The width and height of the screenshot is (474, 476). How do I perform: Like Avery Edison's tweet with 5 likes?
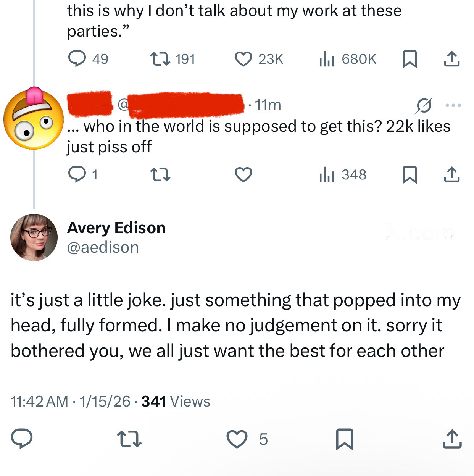point(237,439)
